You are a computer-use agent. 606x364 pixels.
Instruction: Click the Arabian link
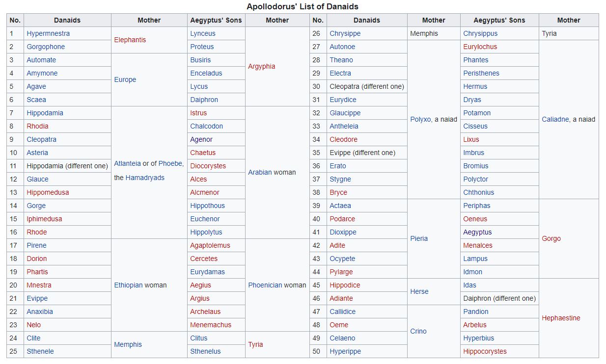point(260,172)
